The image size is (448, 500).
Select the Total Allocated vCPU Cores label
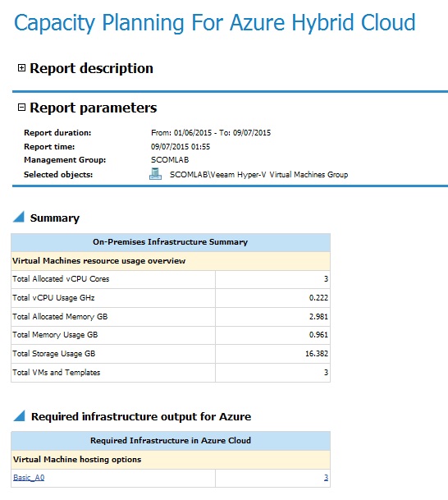click(x=61, y=278)
